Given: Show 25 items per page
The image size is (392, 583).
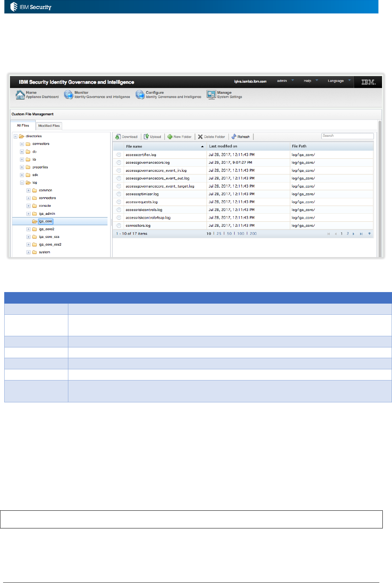Looking at the screenshot, I should pyautogui.click(x=219, y=234).
